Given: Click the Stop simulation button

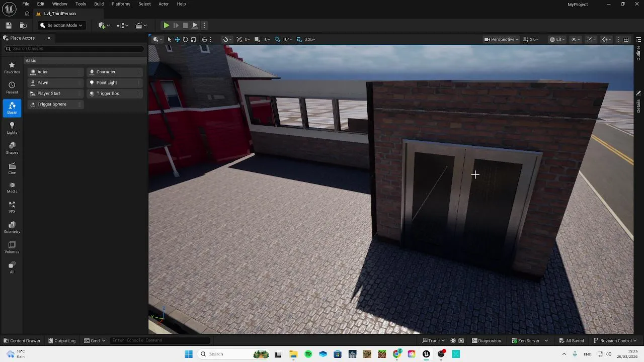Looking at the screenshot, I should (185, 25).
